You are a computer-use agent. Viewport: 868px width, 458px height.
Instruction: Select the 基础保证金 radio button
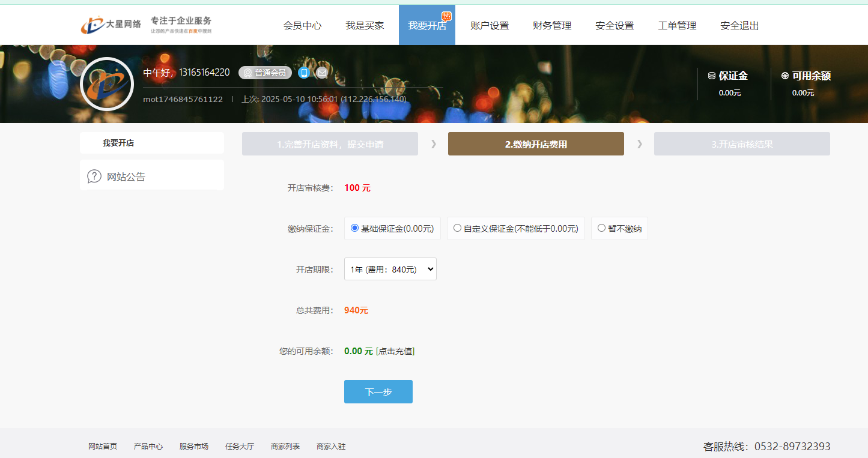click(x=355, y=228)
